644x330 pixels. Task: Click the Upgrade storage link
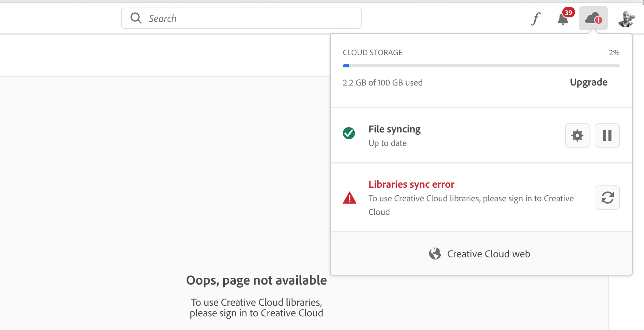(x=588, y=82)
